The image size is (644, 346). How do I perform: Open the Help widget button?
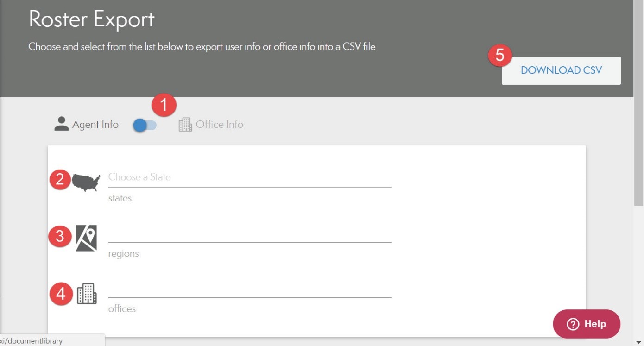587,324
